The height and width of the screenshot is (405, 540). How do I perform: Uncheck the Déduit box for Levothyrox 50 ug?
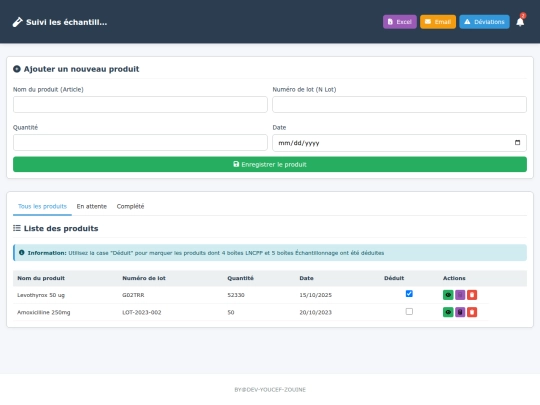point(409,294)
